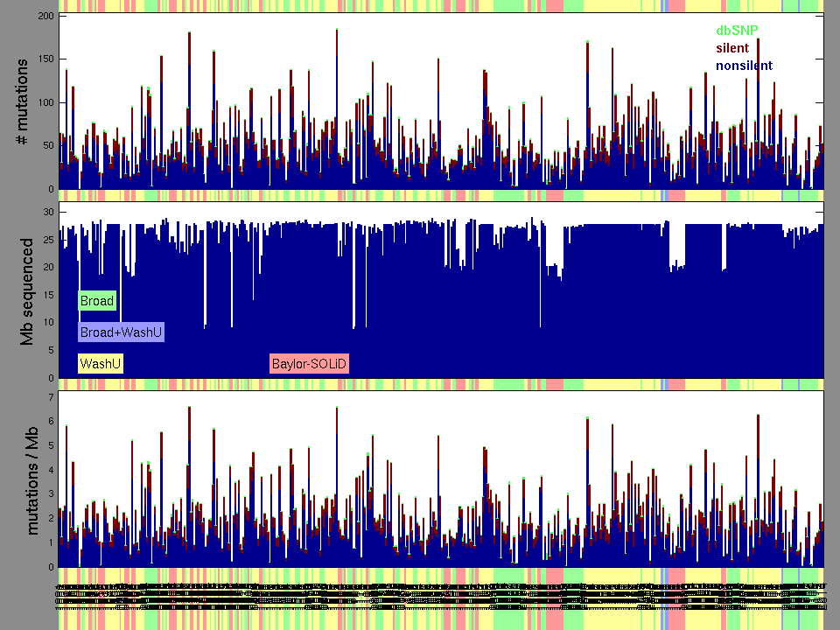
Task: Click the '# mutations' y-axis title
Action: [26, 102]
